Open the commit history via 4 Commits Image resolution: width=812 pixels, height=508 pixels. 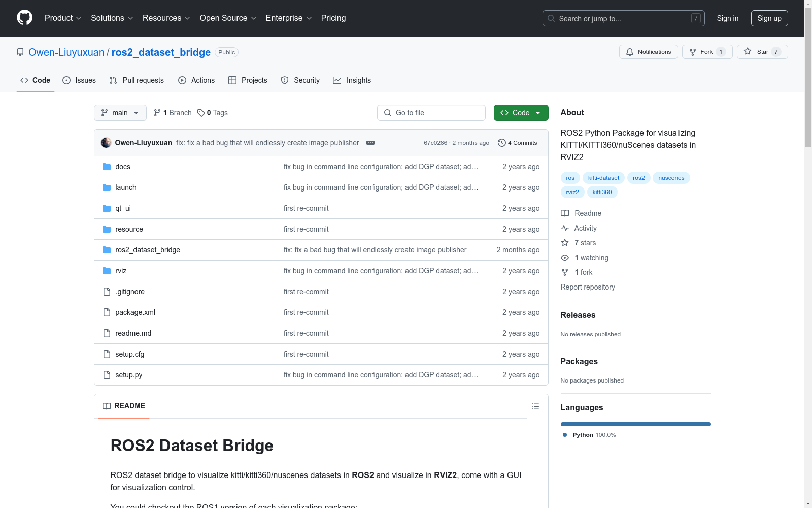click(518, 143)
